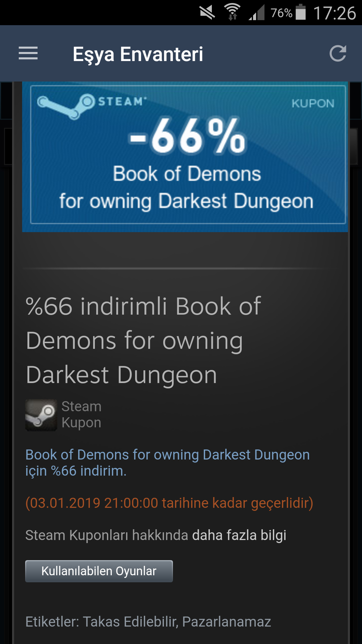
Task: Open the Kullanılabilen Oyunlar button
Action: point(99,571)
